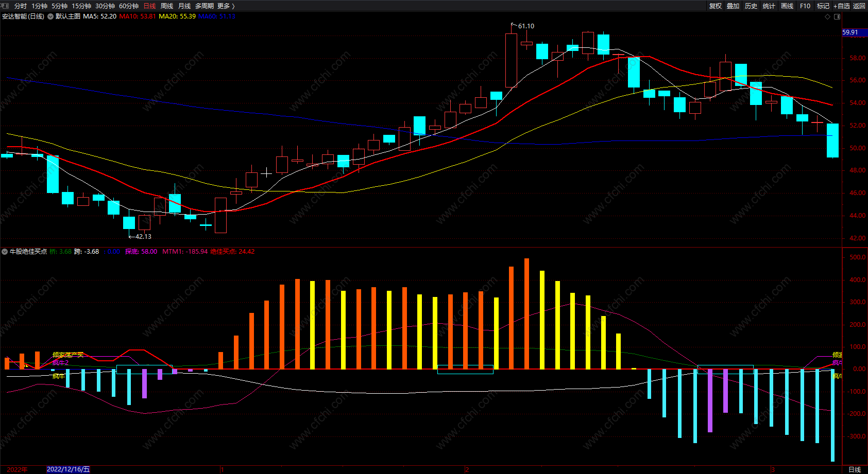Viewport: 868px width, 474px height.
Task: Click the 默认主图 main chart label
Action: coord(68,16)
